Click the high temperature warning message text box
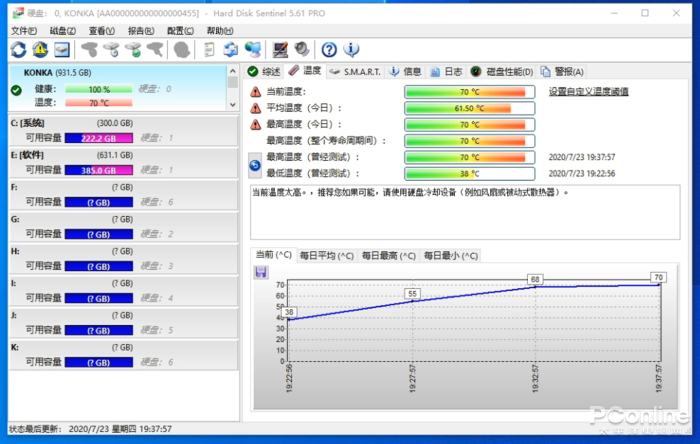The image size is (700, 444). 469,208
